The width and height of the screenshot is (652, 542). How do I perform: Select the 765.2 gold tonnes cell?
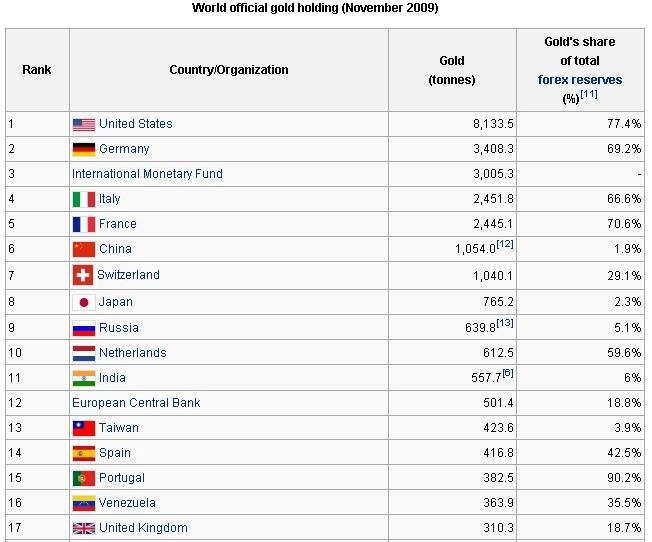click(x=452, y=302)
